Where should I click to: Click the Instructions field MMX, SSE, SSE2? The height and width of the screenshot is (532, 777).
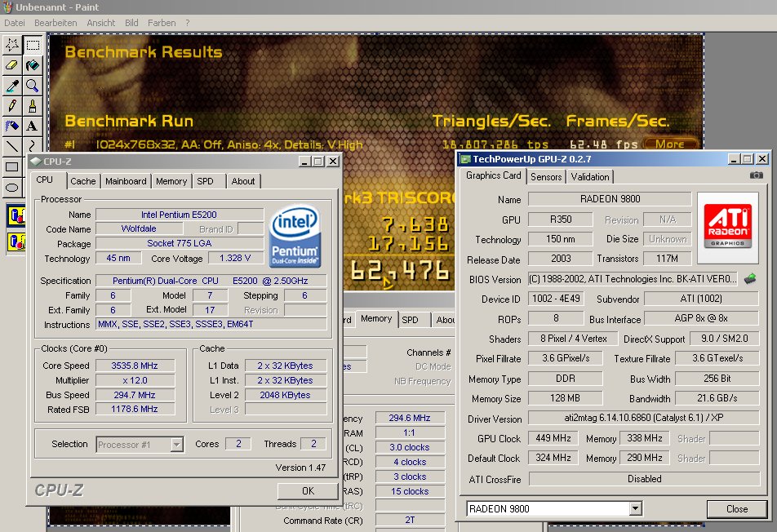211,324
